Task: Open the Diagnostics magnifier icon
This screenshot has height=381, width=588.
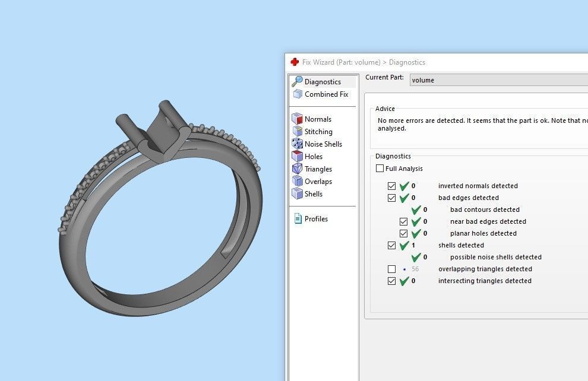Action: 297,81
